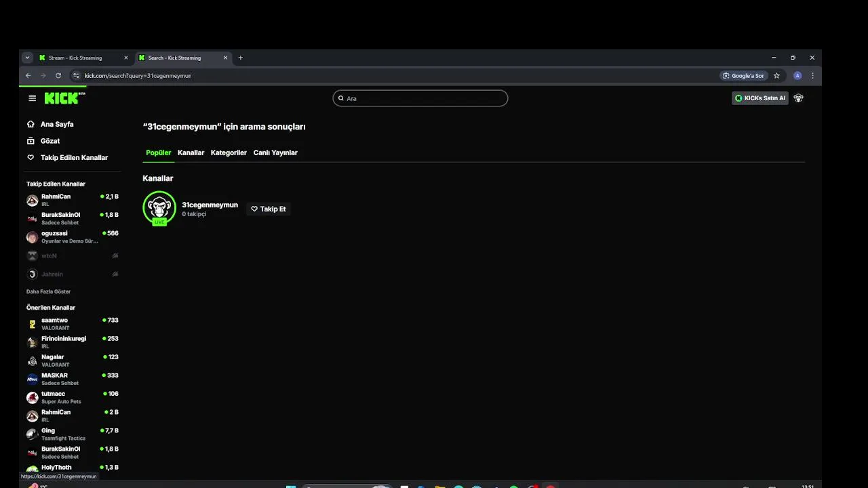This screenshot has height=488, width=868.
Task: Click Ging channel avatar icon
Action: pos(32,434)
